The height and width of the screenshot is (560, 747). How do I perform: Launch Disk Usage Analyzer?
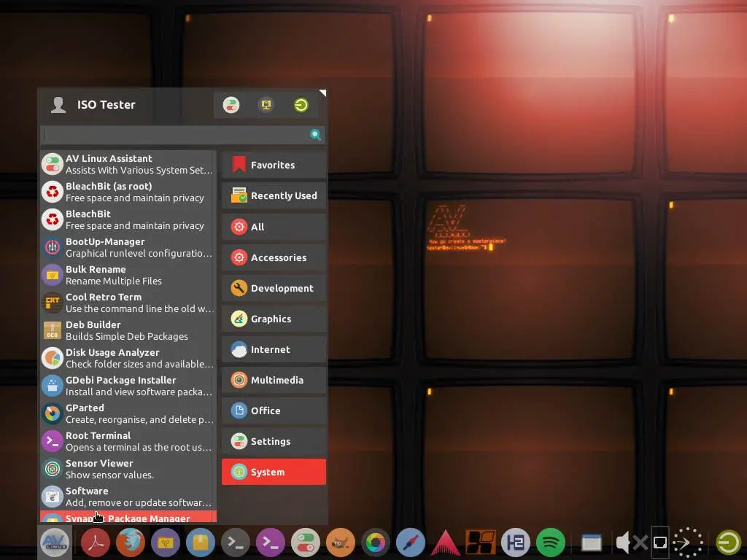pyautogui.click(x=128, y=358)
